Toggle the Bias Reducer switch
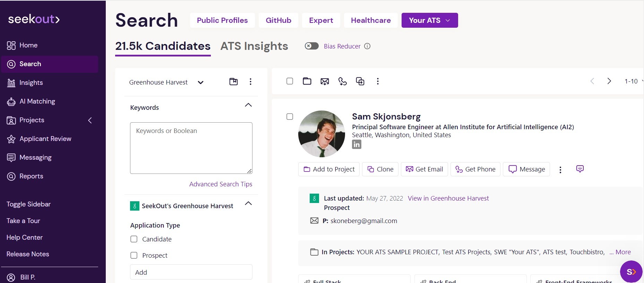644x283 pixels. click(x=311, y=46)
